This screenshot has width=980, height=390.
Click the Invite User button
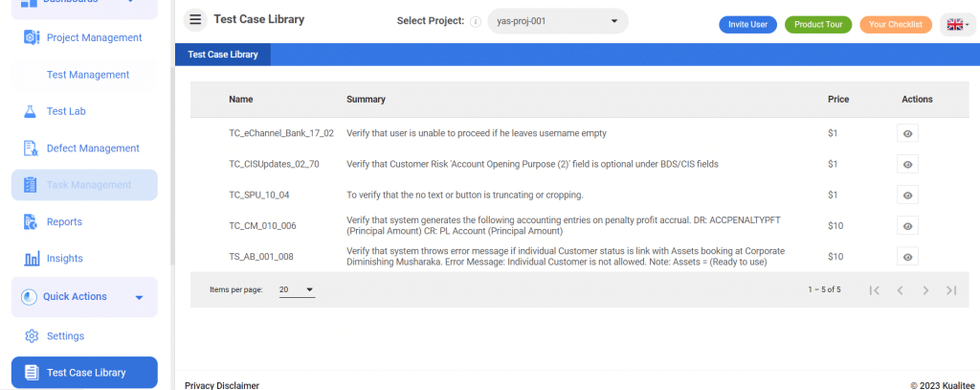point(747,25)
